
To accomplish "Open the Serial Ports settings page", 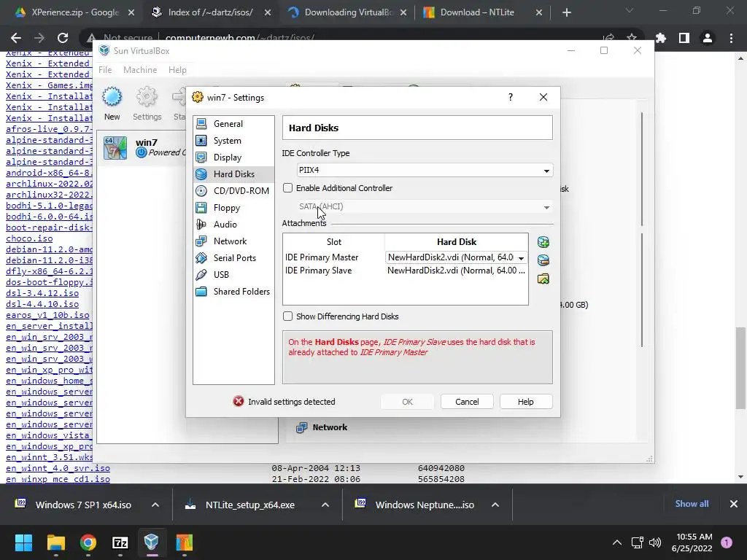I will [233, 257].
